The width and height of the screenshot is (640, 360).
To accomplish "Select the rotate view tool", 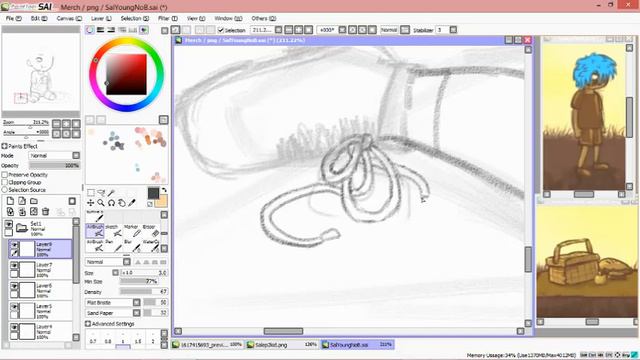I will pos(111,203).
